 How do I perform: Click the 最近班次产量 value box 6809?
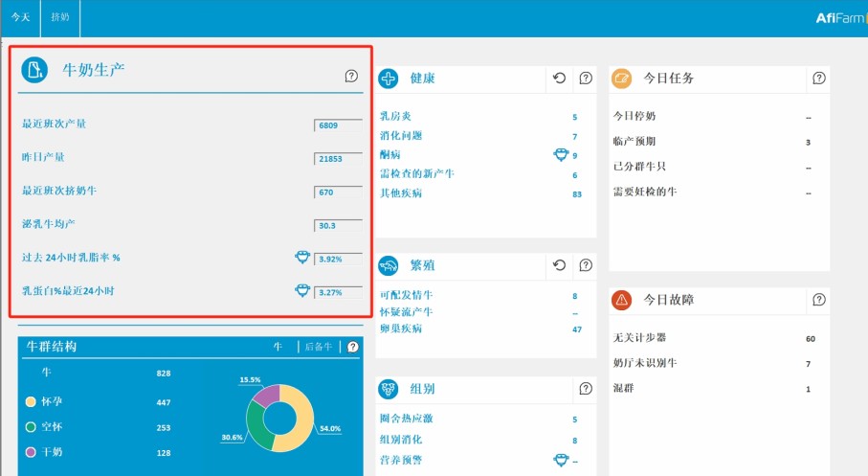pos(337,125)
